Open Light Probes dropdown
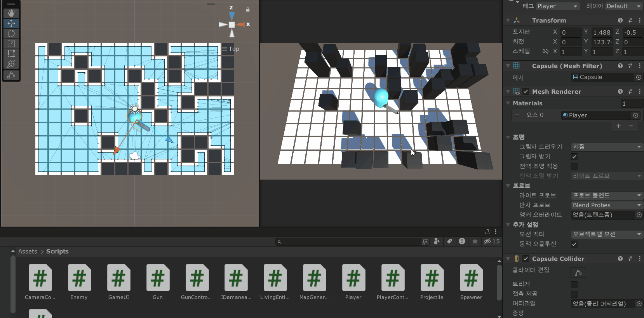The width and height of the screenshot is (644, 318). [x=607, y=196]
